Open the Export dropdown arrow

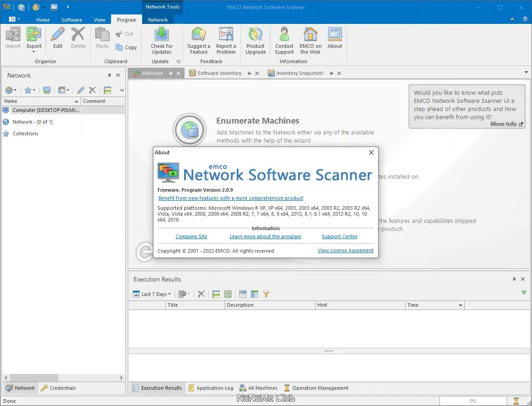pos(34,52)
